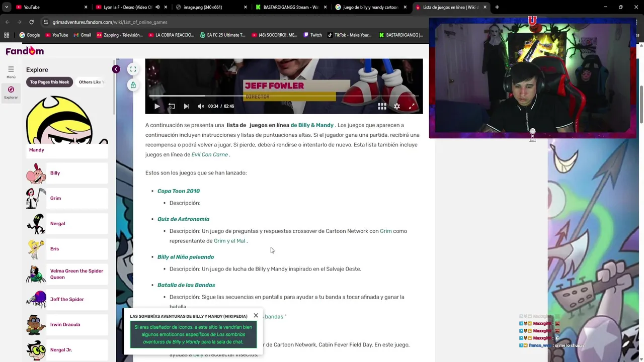The height and width of the screenshot is (362, 644).
Task: Open the Twitch bookmark
Action: (312, 35)
